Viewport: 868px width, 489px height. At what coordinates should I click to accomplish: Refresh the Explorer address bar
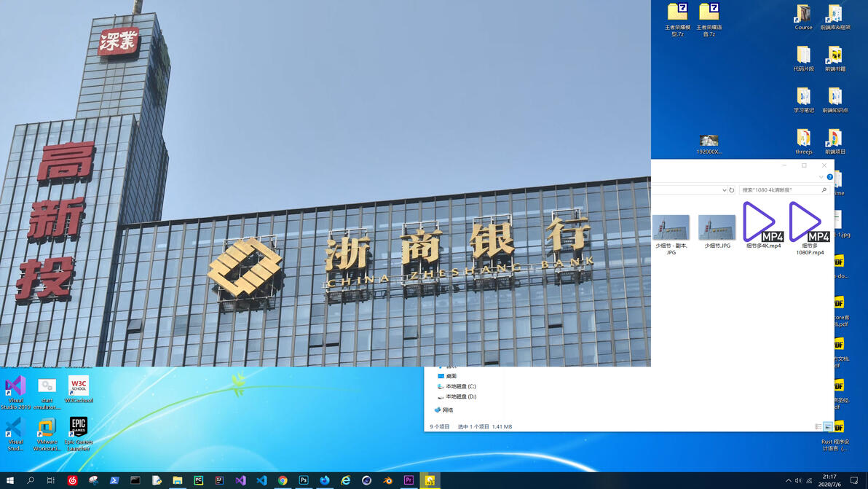pos(731,190)
